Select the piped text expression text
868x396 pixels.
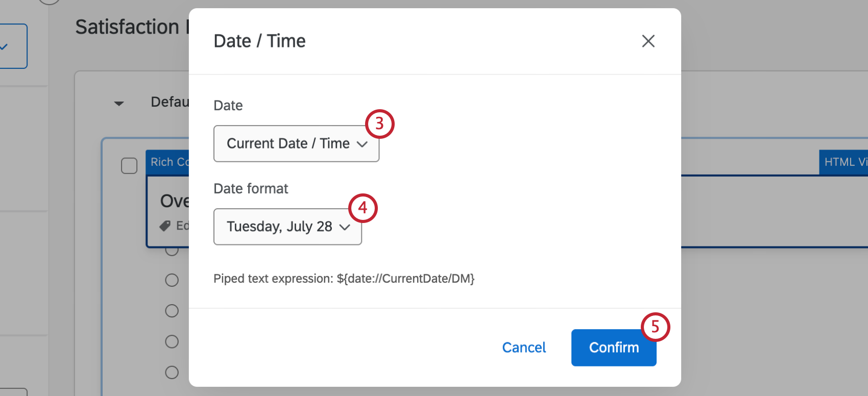click(344, 279)
